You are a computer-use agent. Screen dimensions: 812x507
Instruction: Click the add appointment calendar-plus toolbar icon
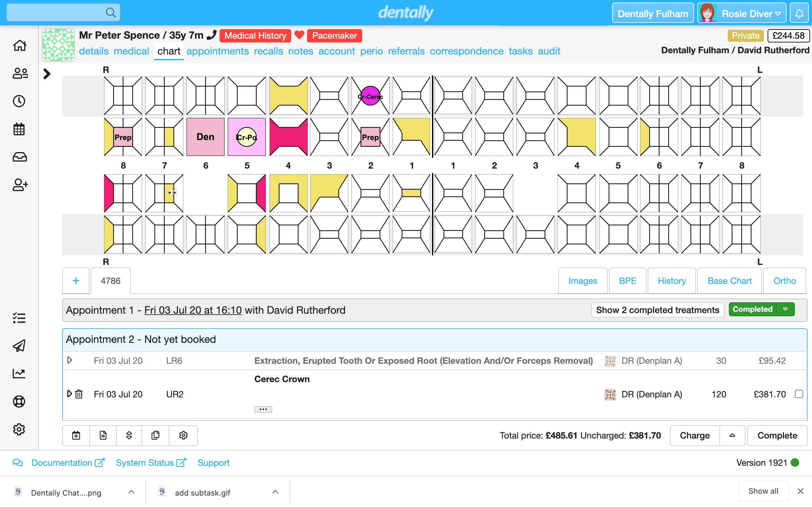tap(76, 435)
